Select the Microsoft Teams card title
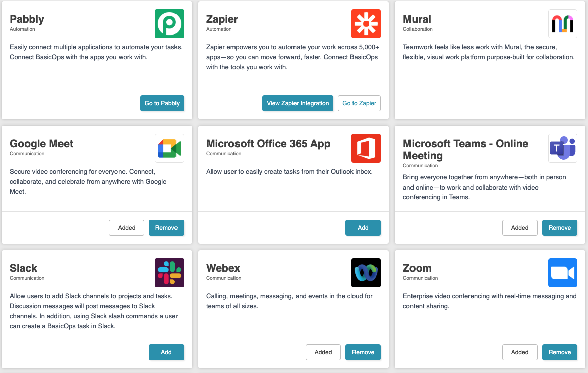The image size is (588, 373). [465, 149]
